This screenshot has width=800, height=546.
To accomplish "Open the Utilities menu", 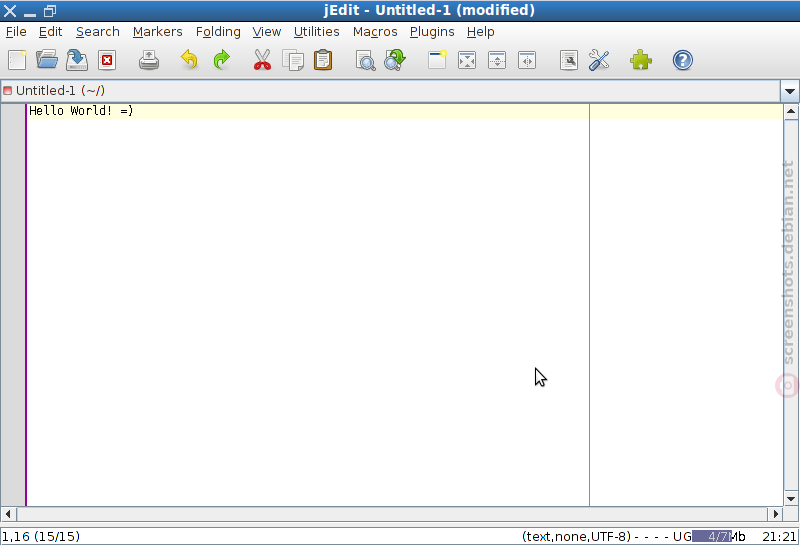I will (x=317, y=32).
